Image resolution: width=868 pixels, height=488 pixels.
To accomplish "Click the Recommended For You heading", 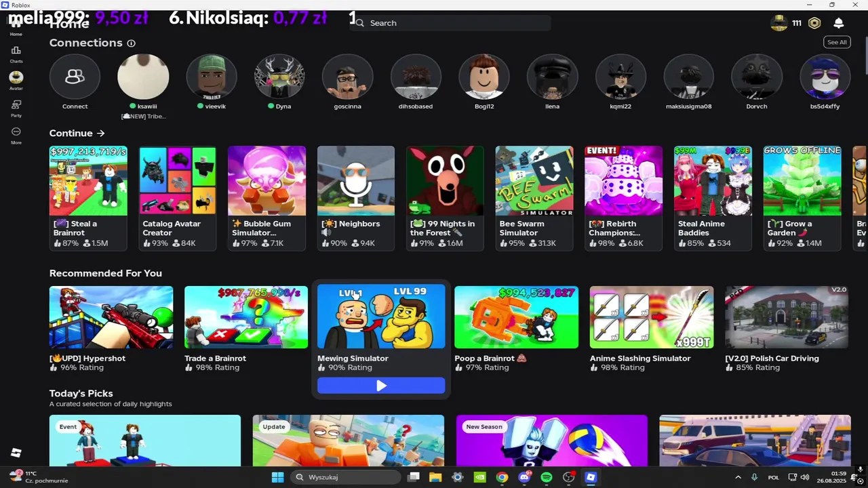I will [106, 273].
